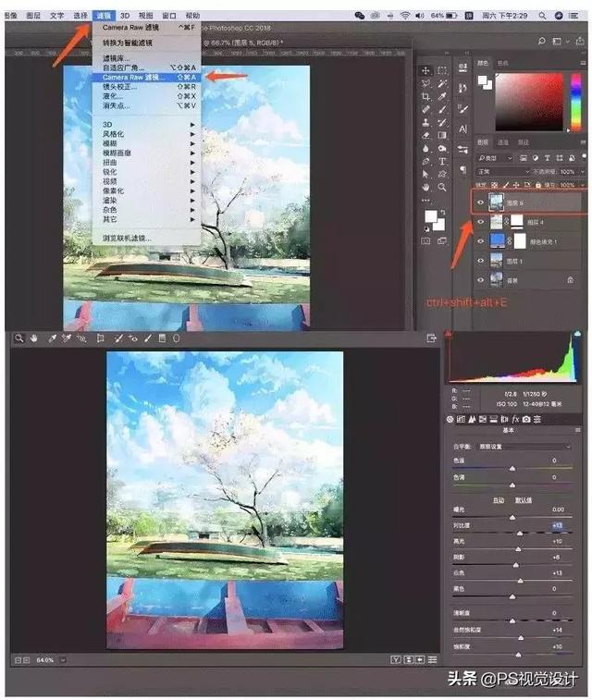
Task: Open layer blend mode 正常 dropdown
Action: click(x=503, y=171)
